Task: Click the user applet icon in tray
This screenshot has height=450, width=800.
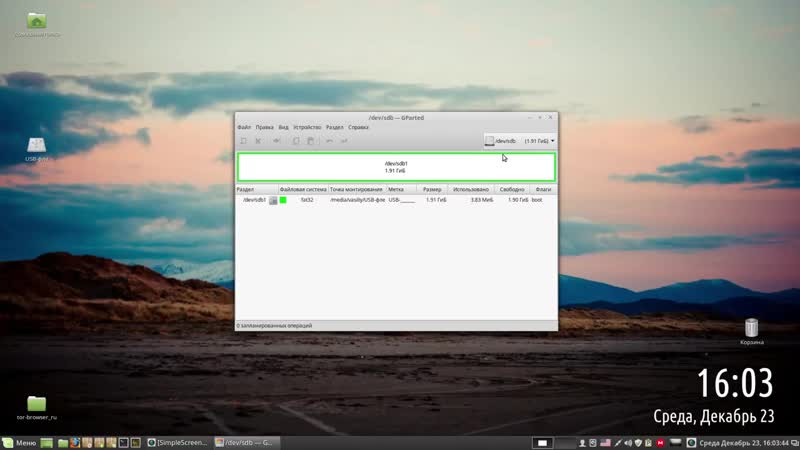Action: click(x=582, y=443)
